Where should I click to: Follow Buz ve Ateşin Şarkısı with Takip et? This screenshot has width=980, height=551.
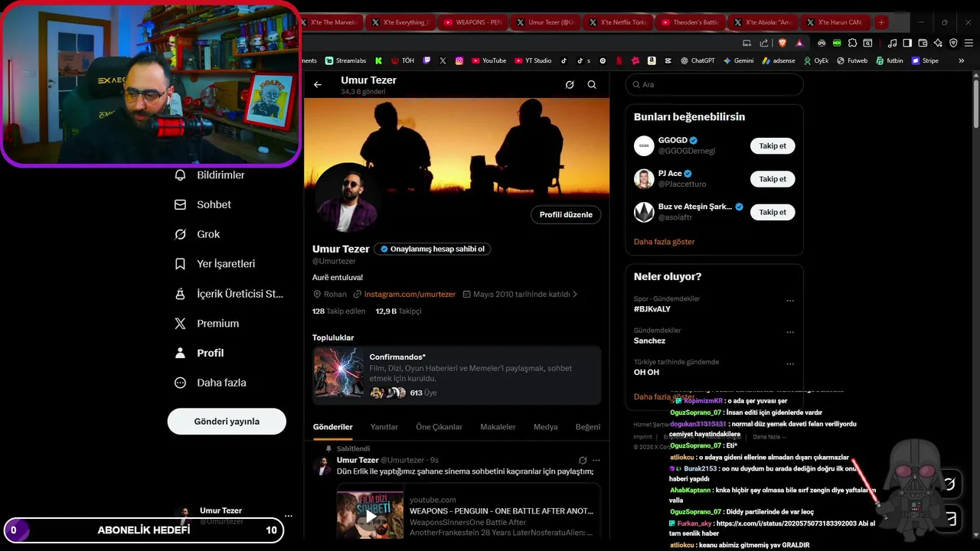point(773,212)
